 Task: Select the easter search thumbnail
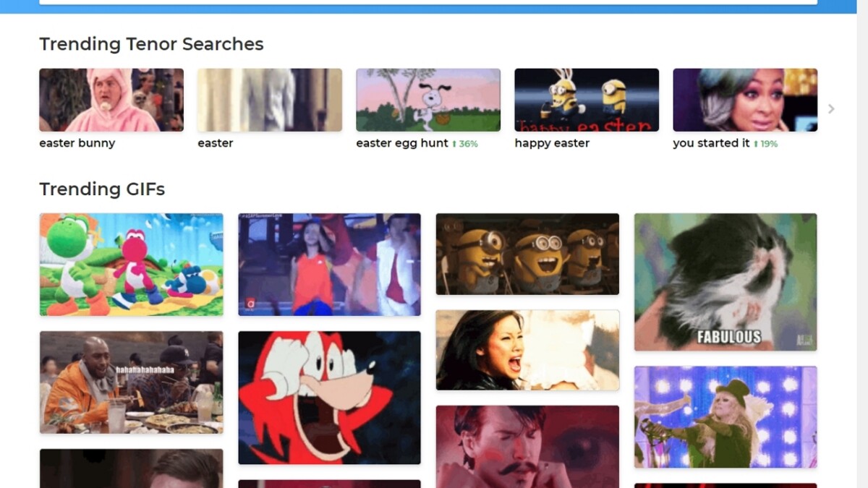point(270,100)
